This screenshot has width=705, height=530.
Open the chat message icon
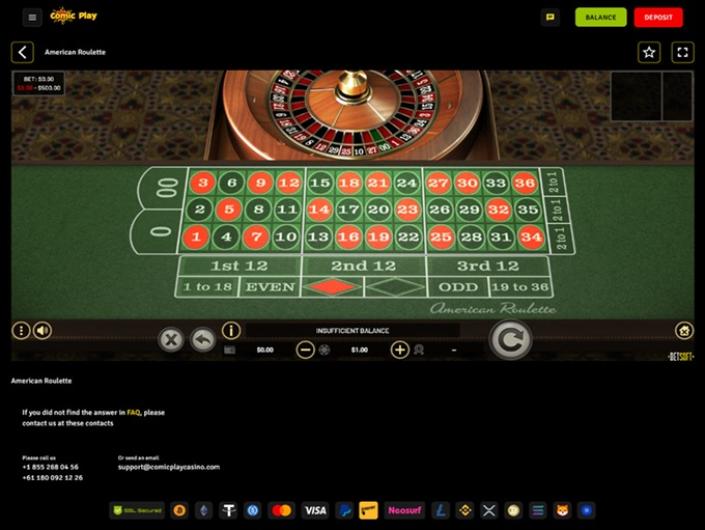coord(550,17)
